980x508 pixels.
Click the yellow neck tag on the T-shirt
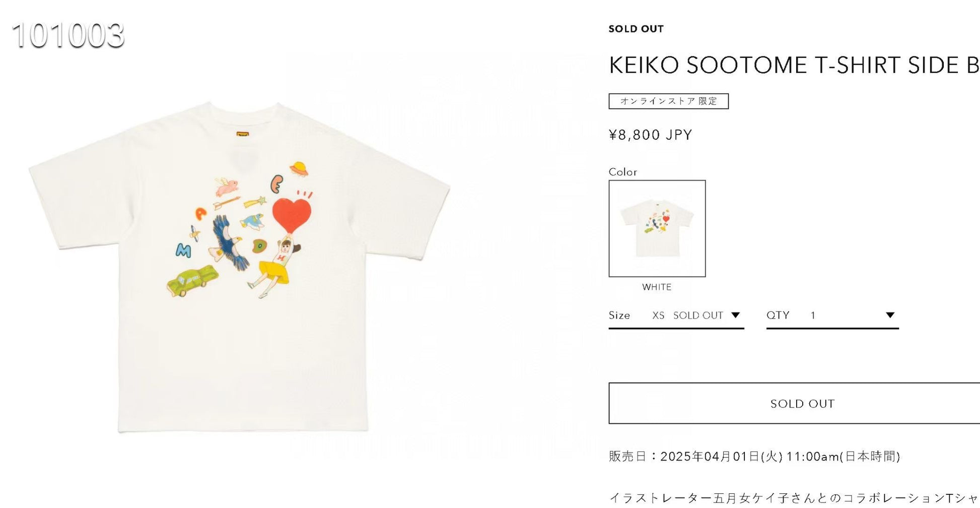click(243, 135)
